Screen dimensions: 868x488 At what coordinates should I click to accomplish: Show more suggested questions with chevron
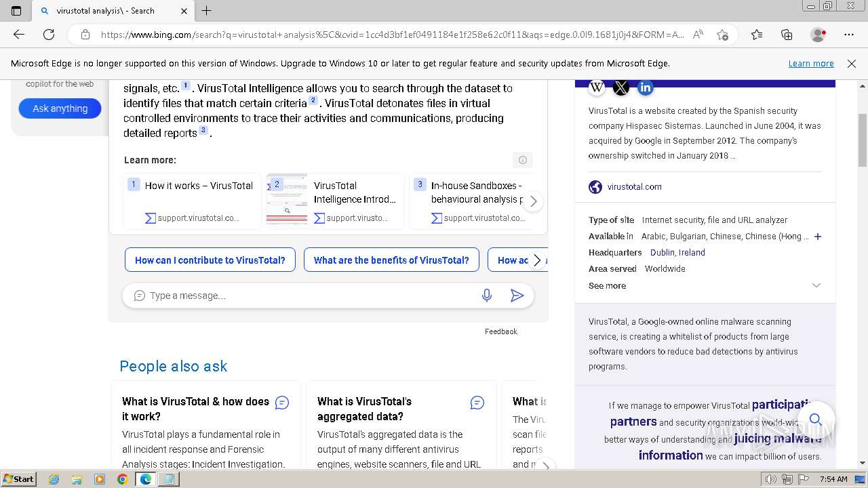537,260
